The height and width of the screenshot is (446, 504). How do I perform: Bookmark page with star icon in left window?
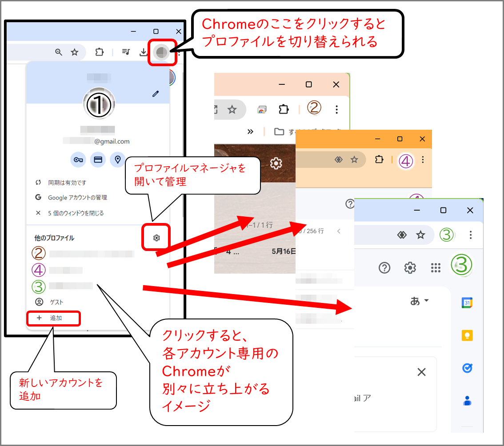(75, 52)
